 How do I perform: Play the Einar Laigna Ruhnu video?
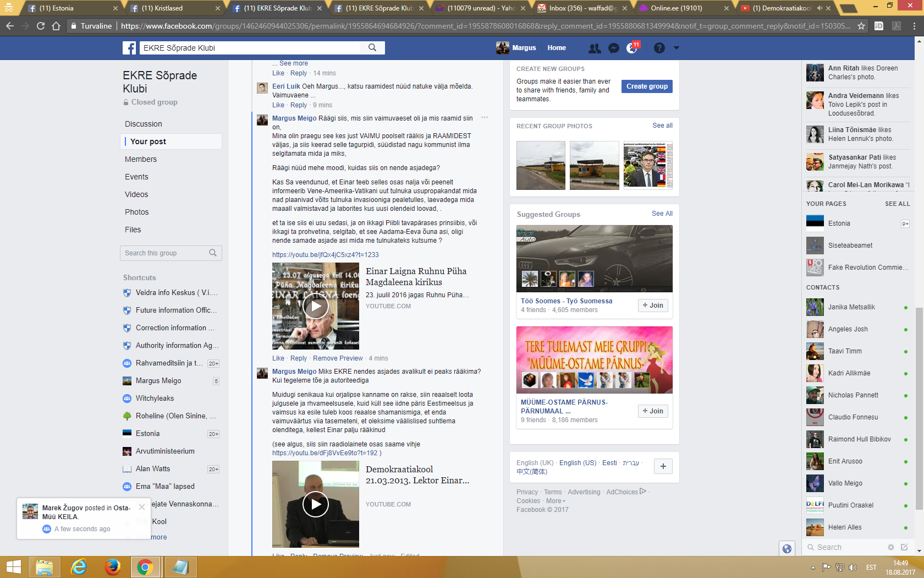pyautogui.click(x=316, y=306)
